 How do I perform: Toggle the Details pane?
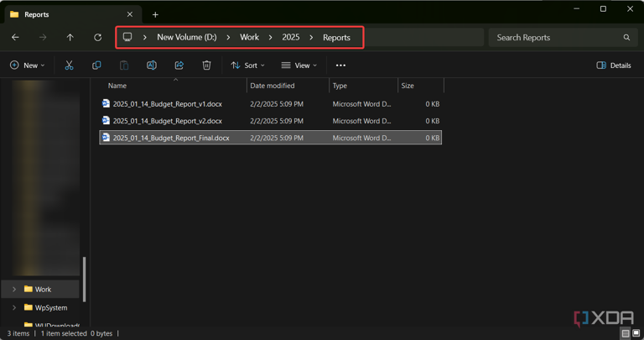click(x=614, y=65)
